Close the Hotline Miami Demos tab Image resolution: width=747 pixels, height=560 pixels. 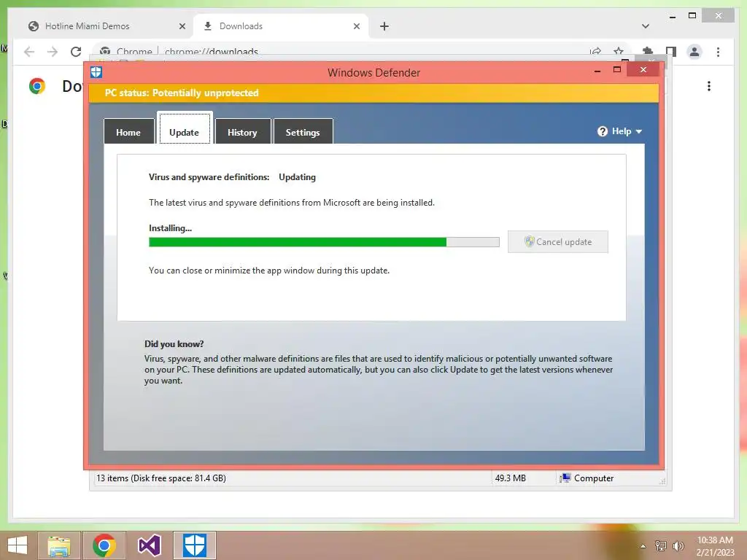tap(182, 27)
